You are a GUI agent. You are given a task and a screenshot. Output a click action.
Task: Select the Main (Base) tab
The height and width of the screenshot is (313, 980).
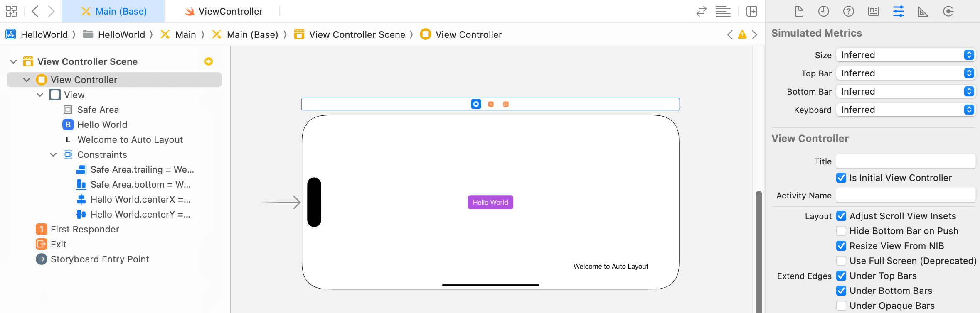point(113,11)
